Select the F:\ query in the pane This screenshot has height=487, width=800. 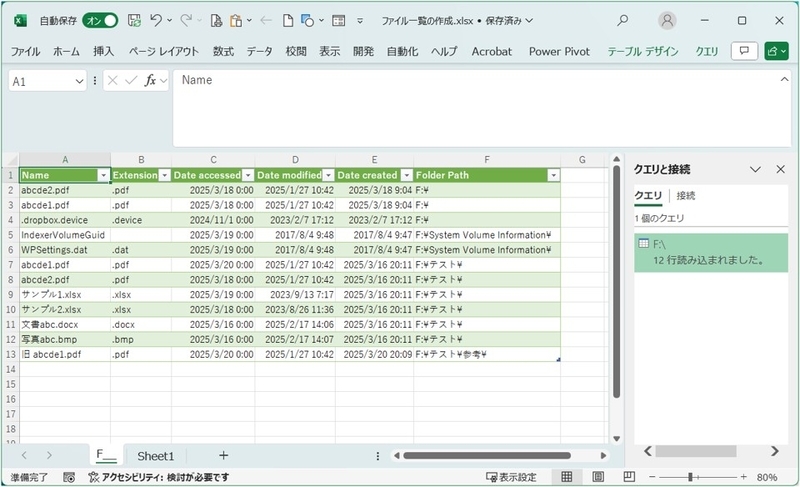tap(711, 252)
